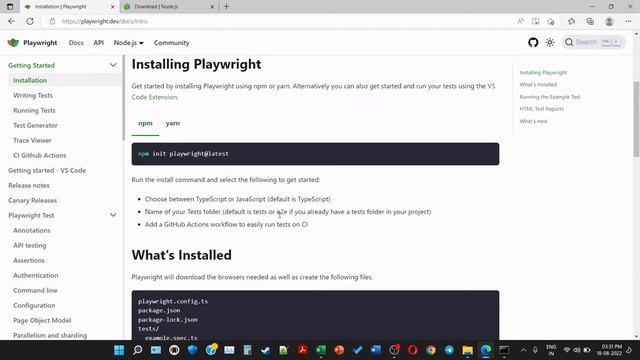Image resolution: width=640 pixels, height=360 pixels.
Task: Open Running Tests in the sidebar
Action: tap(34, 110)
